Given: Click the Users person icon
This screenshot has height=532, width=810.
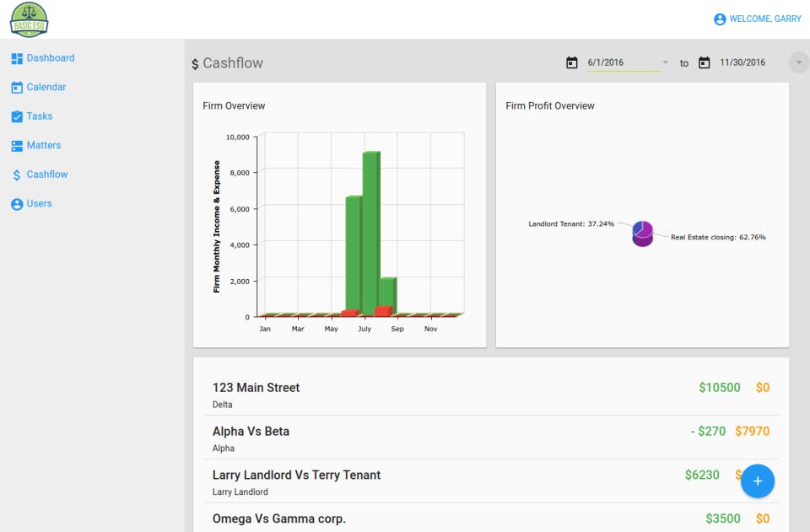Looking at the screenshot, I should click(17, 204).
